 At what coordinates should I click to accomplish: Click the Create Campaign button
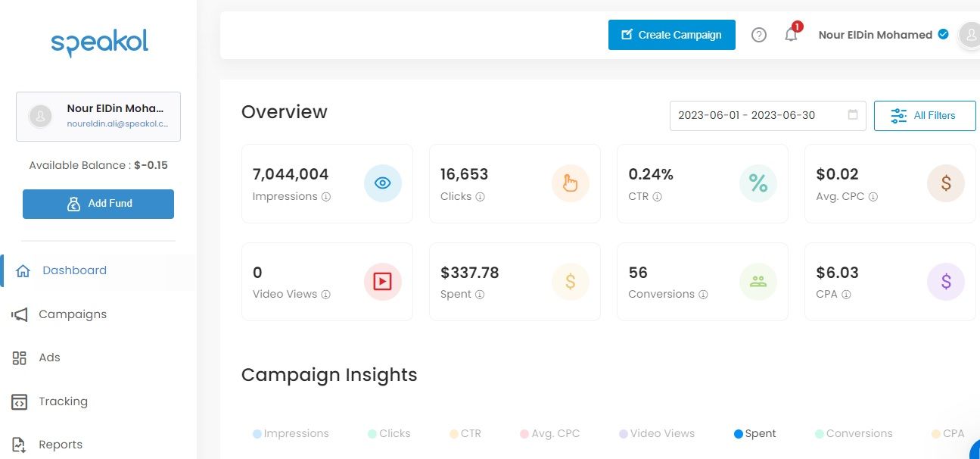pos(670,34)
